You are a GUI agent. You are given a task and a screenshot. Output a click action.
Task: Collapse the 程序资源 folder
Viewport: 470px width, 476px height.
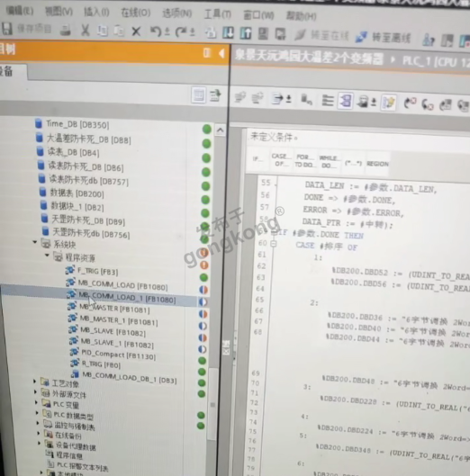click(x=47, y=255)
